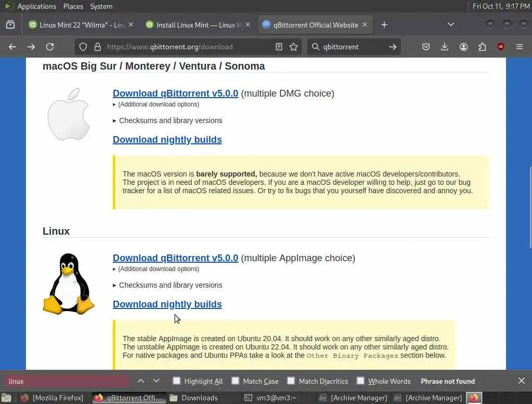Screen dimensions: 532x404
Task: Enable Whole Words option
Action: pyautogui.click(x=361, y=381)
